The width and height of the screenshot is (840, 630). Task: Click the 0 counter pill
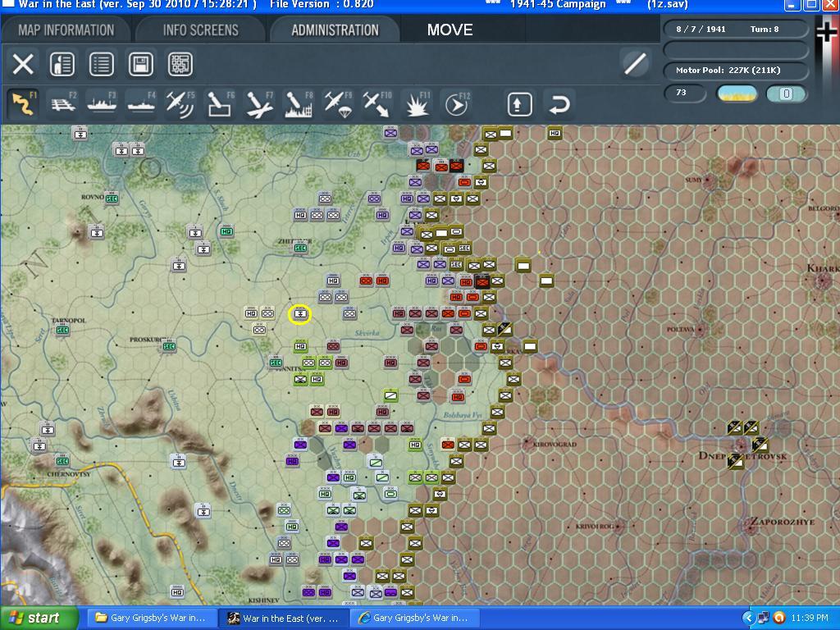click(786, 94)
